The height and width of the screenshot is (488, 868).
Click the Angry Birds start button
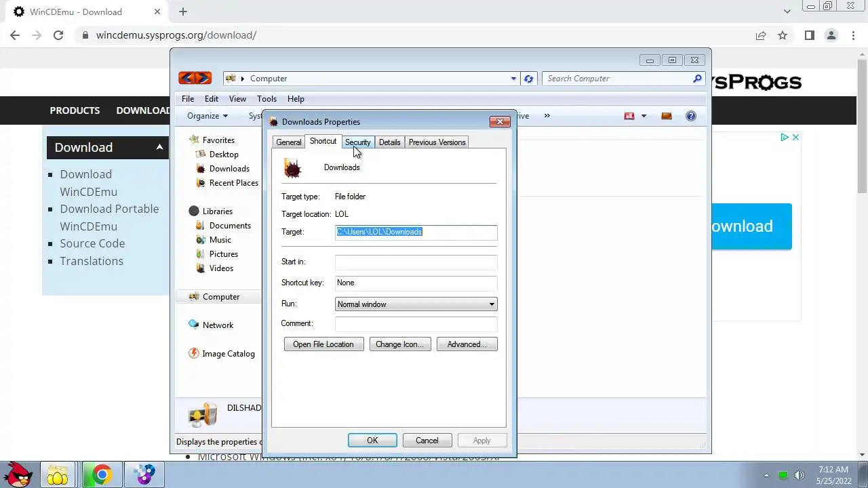point(18,474)
